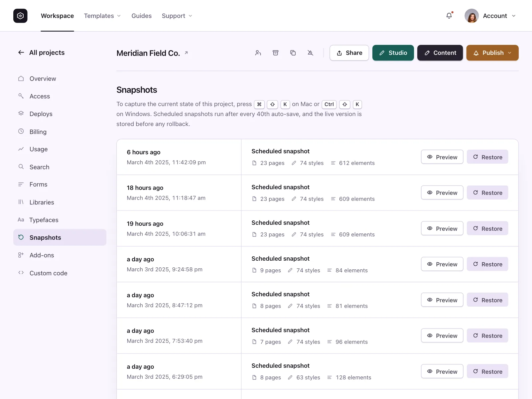Open the Typefaces section
The height and width of the screenshot is (399, 532).
pyautogui.click(x=60, y=220)
